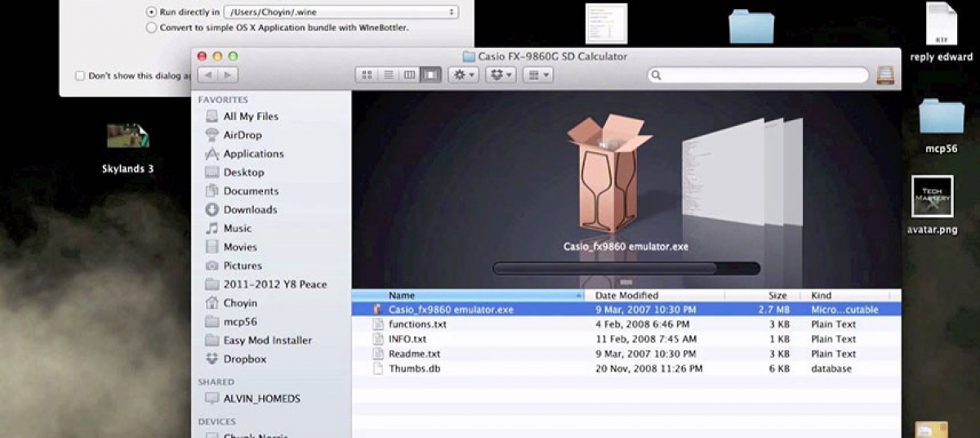The height and width of the screenshot is (438, 980).
Task: Open Choyin home folder in sidebar
Action: (x=240, y=303)
